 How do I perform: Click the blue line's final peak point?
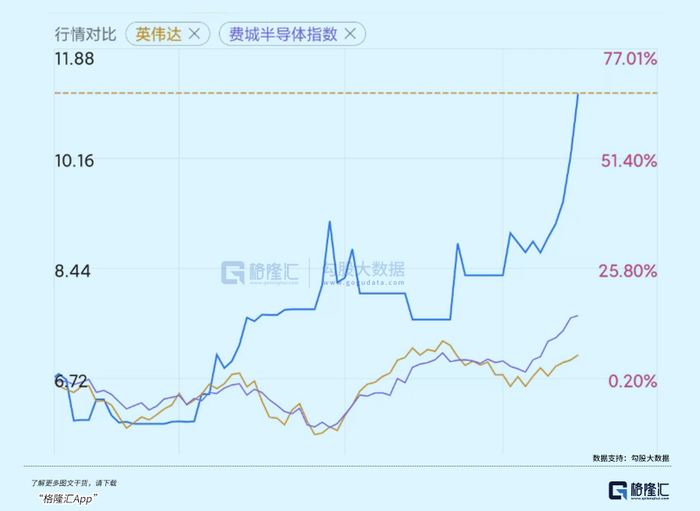(578, 93)
